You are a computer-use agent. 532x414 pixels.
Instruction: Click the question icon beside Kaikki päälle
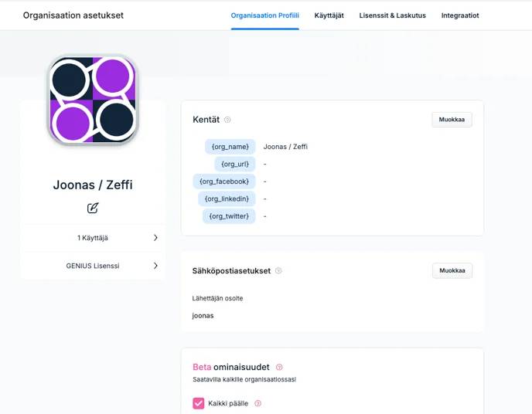pyautogui.click(x=257, y=403)
